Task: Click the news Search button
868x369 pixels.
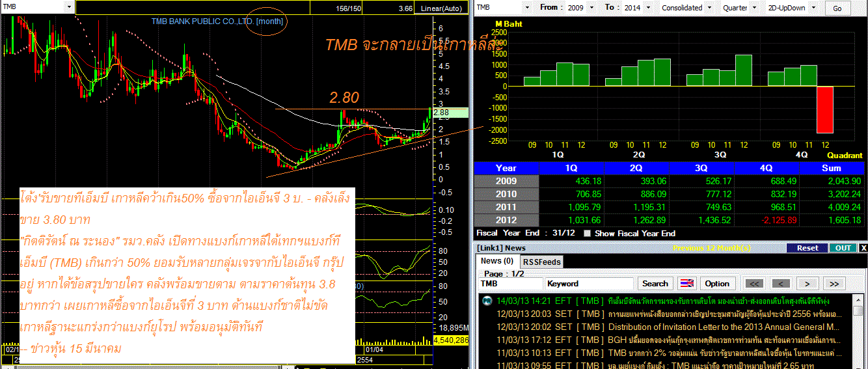Action: 655,284
